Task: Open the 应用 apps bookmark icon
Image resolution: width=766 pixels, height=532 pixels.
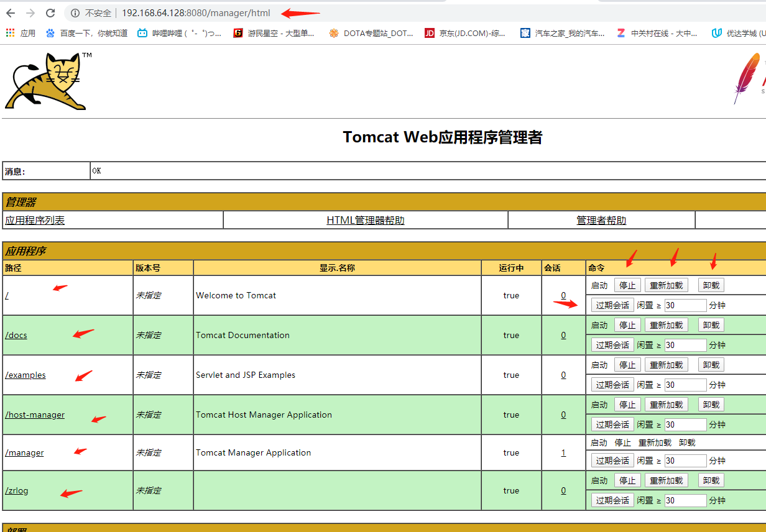Action: [x=10, y=33]
